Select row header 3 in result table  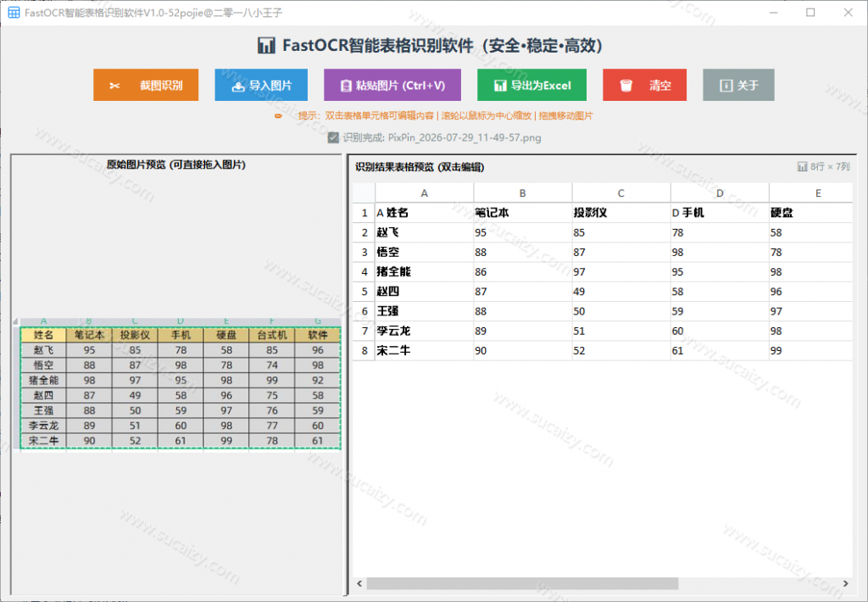tap(364, 252)
